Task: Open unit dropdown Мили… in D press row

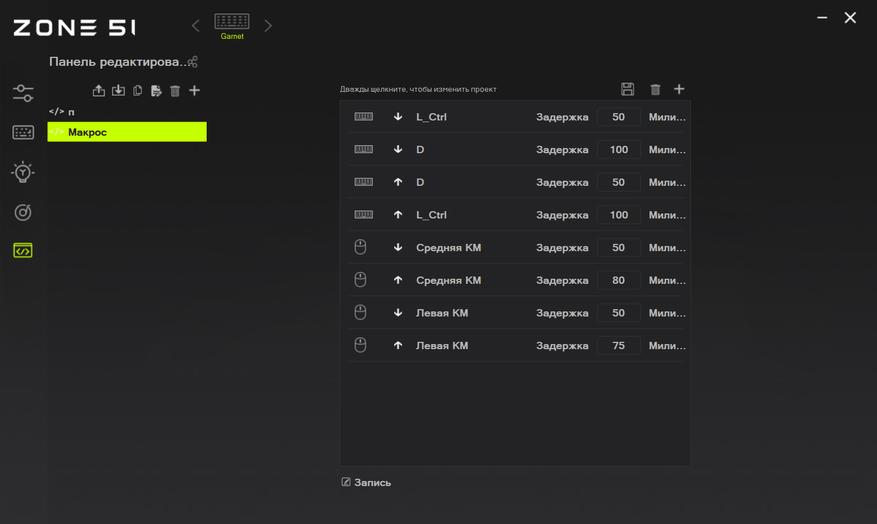Action: 667,149
